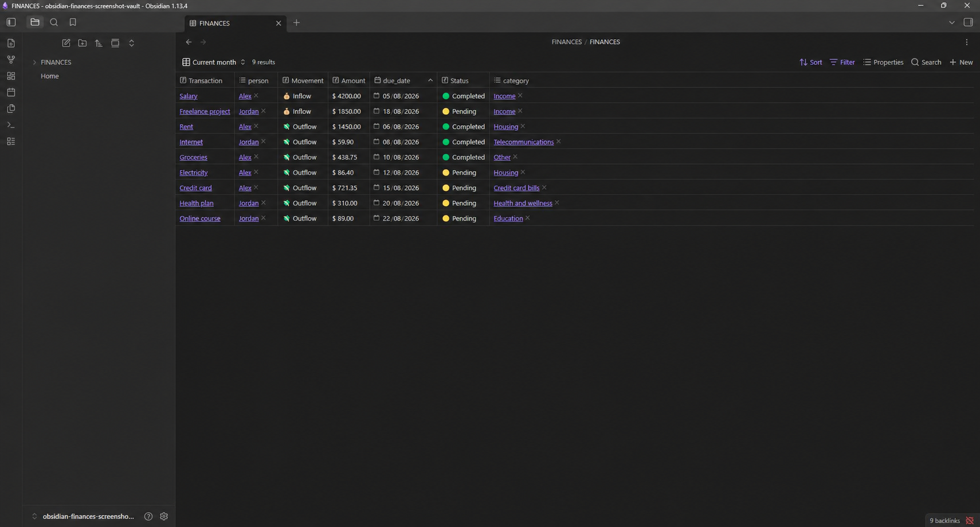Click the Search button in the toolbar

click(926, 62)
